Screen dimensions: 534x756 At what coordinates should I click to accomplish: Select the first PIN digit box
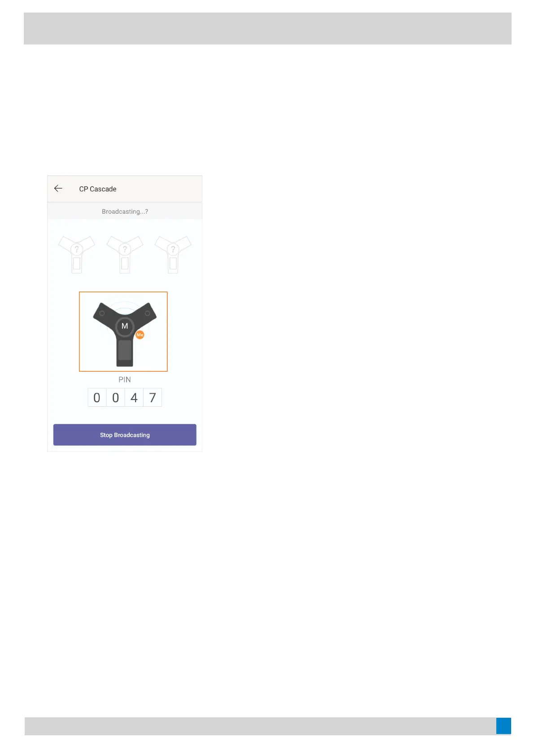[x=97, y=397]
